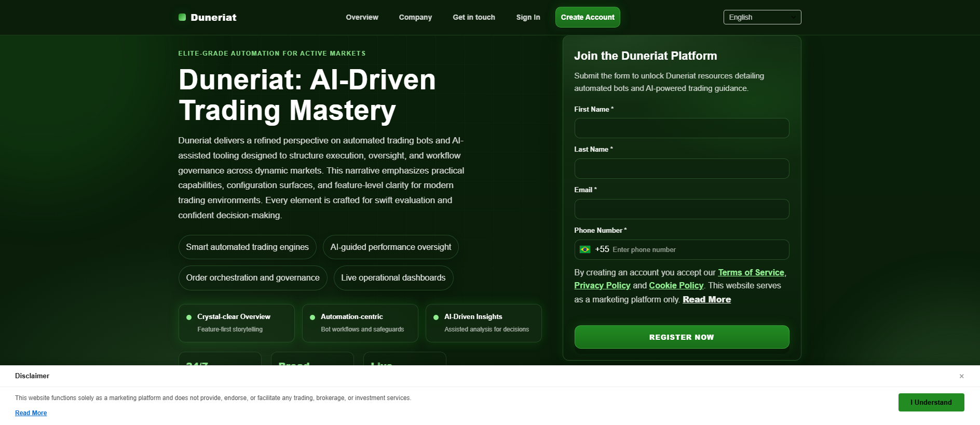Click the Crystal-clear Overview card
This screenshot has width=980, height=425.
pos(236,323)
